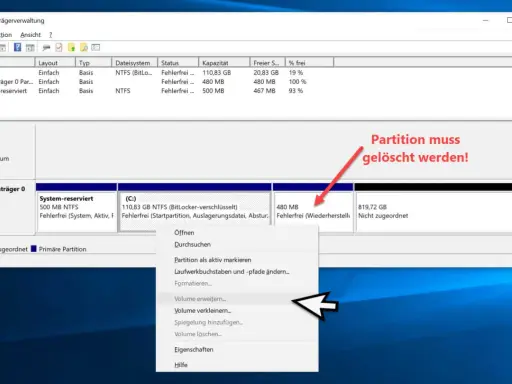Click the NTFS (BitLo... file system cell
This screenshot has height=384, width=512.
tap(133, 72)
